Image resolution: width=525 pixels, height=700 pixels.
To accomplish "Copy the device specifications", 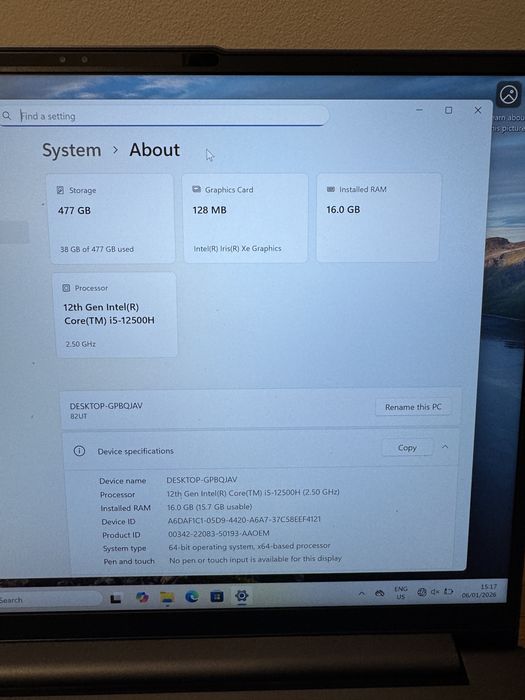I will (407, 447).
